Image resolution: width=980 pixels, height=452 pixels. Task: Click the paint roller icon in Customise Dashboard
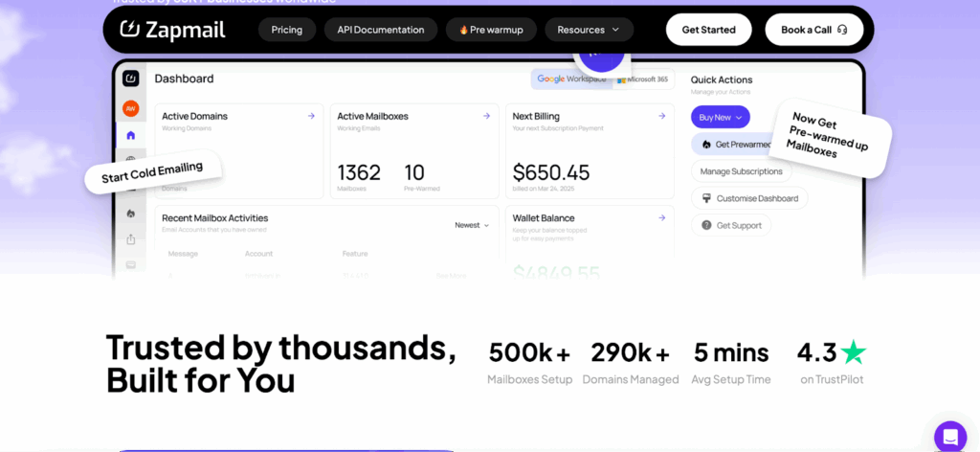pyautogui.click(x=707, y=198)
